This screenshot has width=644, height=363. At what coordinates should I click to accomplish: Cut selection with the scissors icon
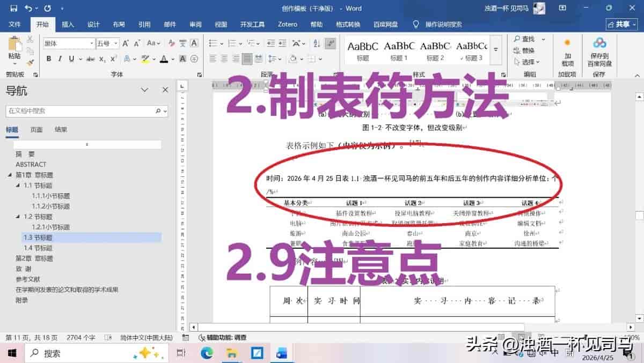coord(30,39)
